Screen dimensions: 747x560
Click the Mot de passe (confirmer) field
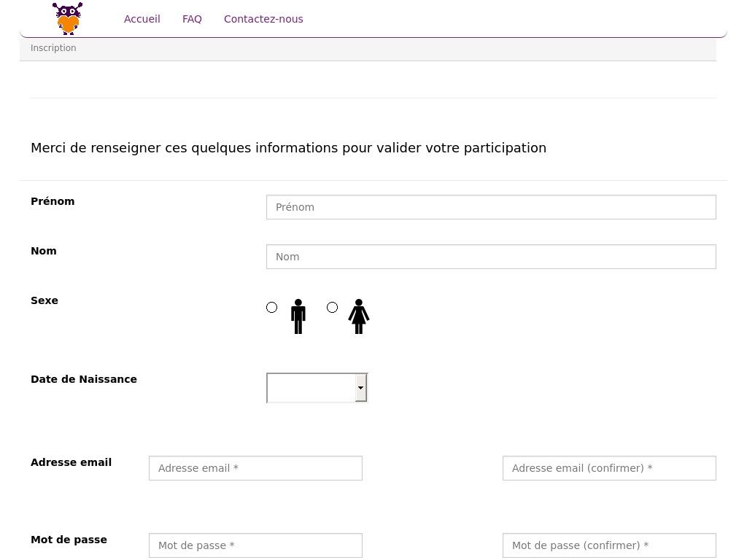(x=609, y=545)
